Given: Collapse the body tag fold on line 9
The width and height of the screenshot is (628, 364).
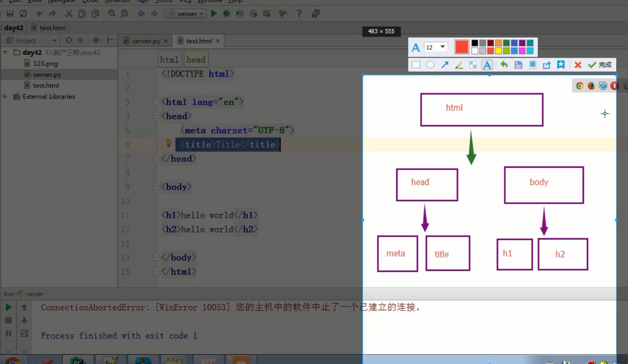Looking at the screenshot, I should coord(156,187).
